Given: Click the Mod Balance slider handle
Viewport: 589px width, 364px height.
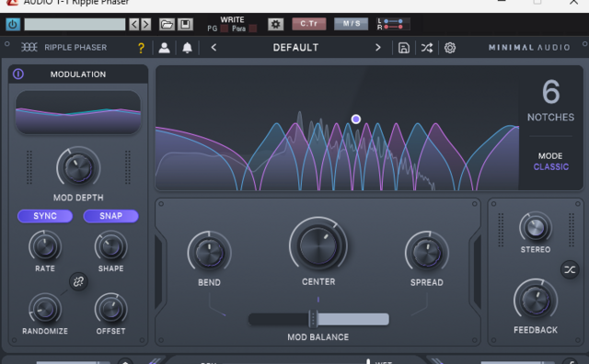Looking at the screenshot, I should tap(313, 319).
